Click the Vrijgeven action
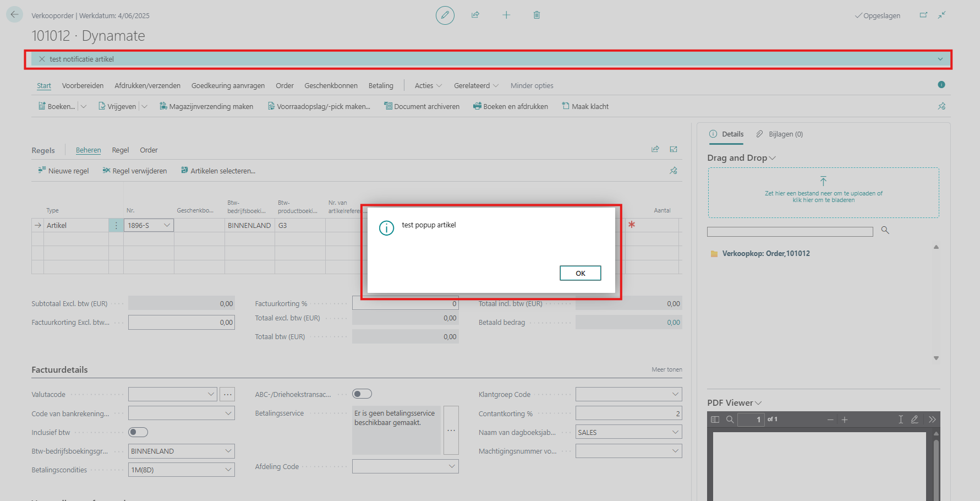The image size is (980, 501). point(117,106)
